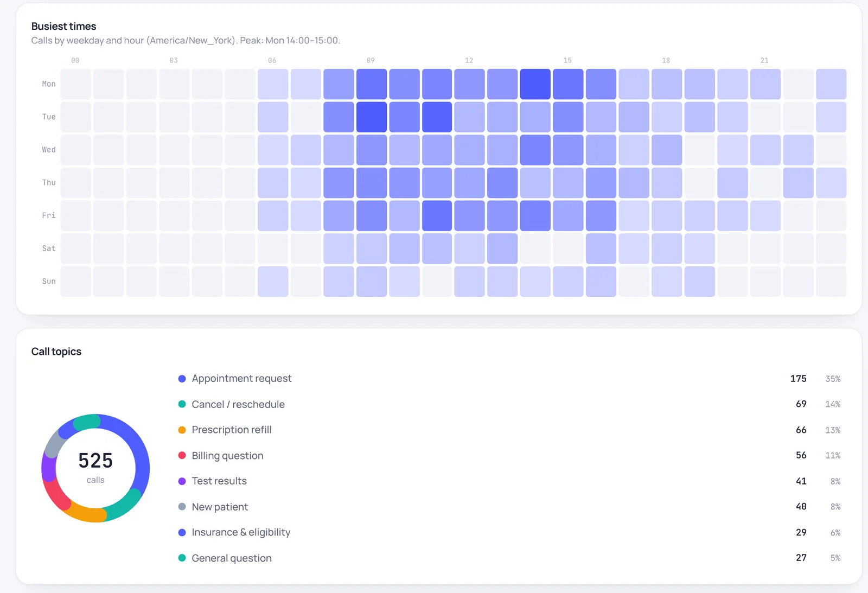Select the Thursday 22:00 heatmap cell

(798, 183)
